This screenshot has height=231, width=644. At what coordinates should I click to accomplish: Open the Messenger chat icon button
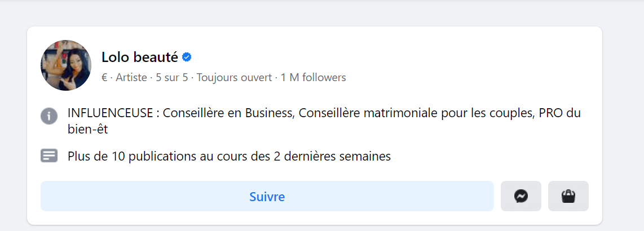click(521, 196)
